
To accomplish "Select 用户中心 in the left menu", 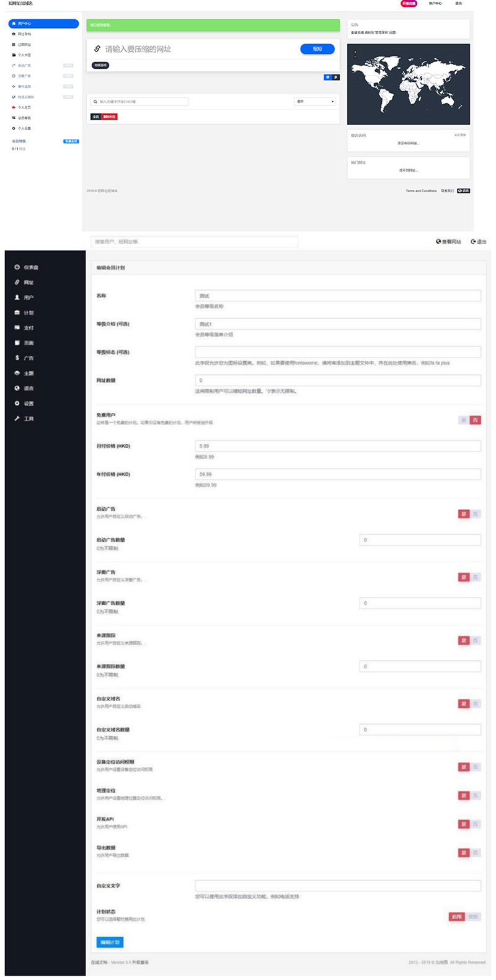I will [x=43, y=24].
